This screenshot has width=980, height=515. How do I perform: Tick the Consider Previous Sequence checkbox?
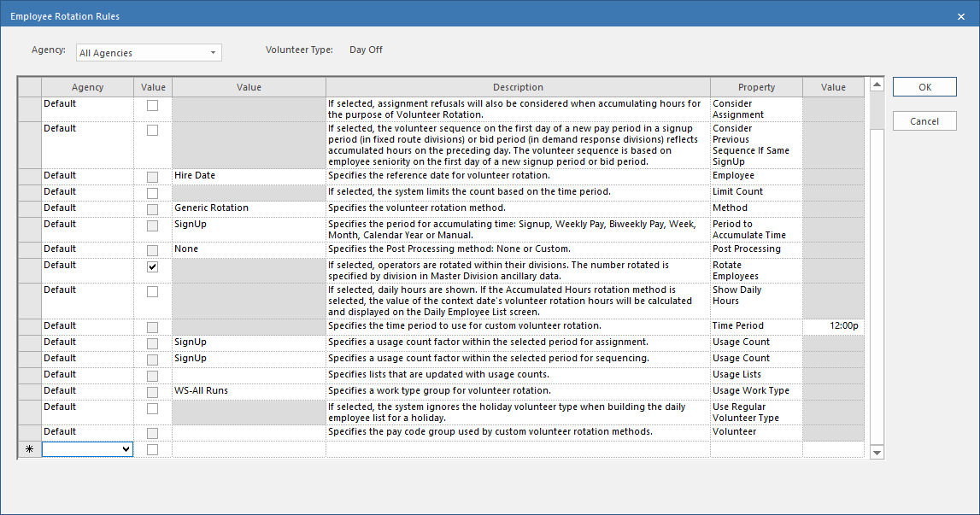point(153,131)
